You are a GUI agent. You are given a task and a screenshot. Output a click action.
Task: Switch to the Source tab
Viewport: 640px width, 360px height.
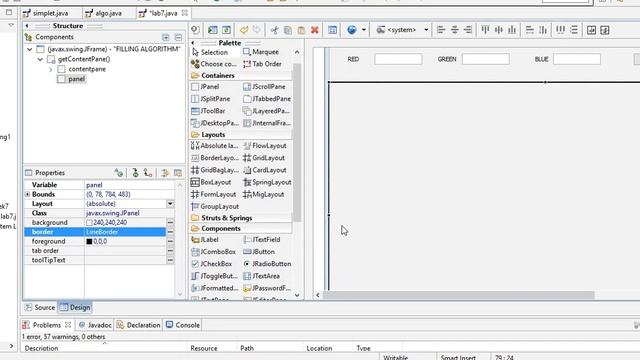click(x=40, y=308)
